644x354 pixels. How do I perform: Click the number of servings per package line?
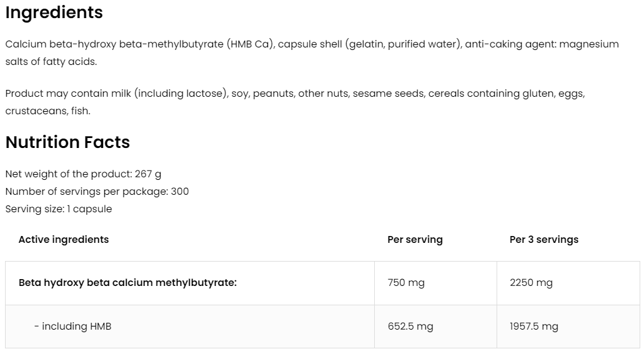tap(97, 192)
